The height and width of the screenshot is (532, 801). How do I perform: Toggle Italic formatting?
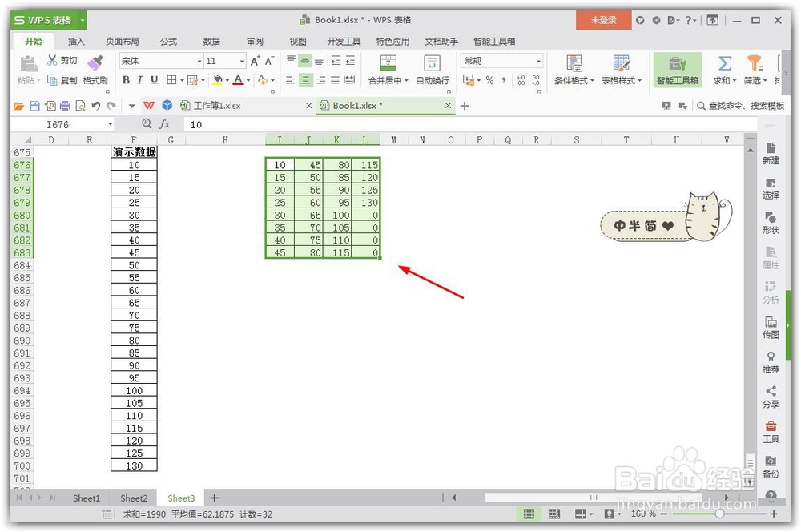[x=140, y=80]
